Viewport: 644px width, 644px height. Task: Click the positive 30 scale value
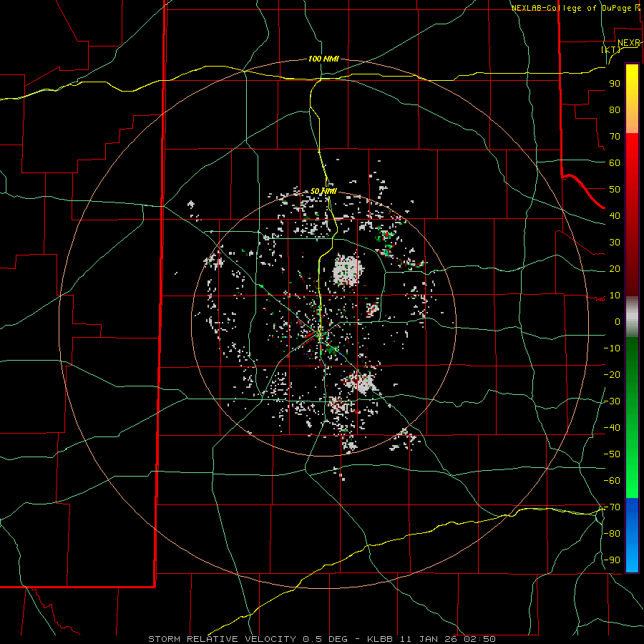[615, 243]
